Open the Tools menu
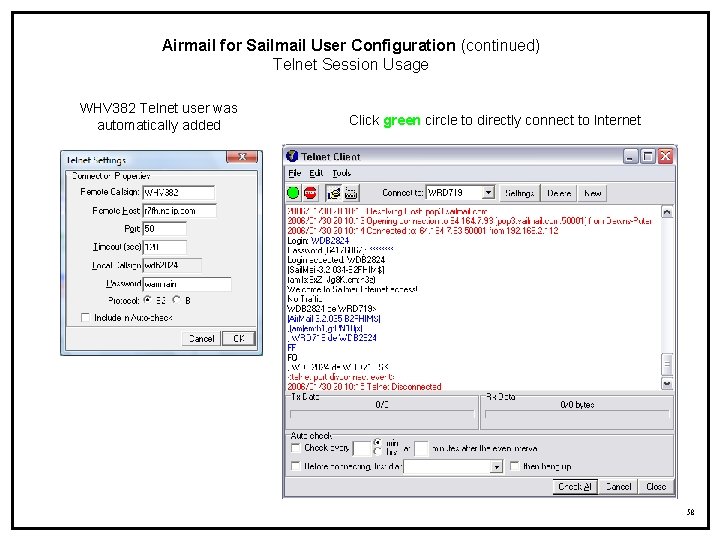This screenshot has width=720, height=540. coord(341,173)
